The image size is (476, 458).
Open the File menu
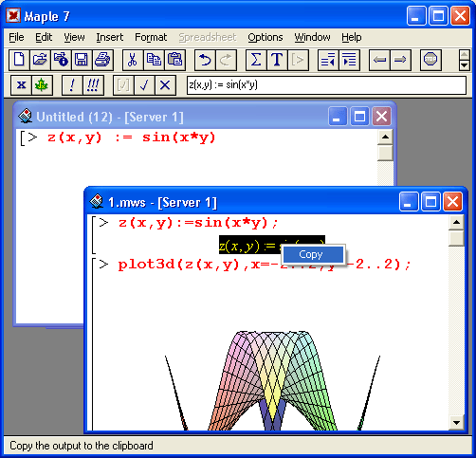16,37
